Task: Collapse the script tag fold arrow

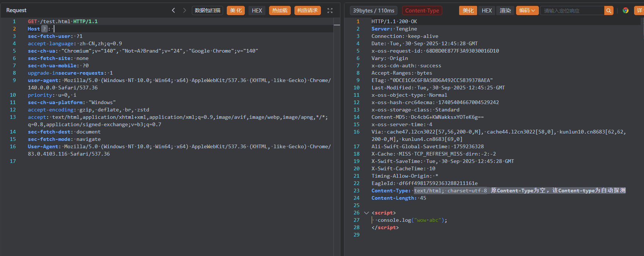Action: pos(366,213)
